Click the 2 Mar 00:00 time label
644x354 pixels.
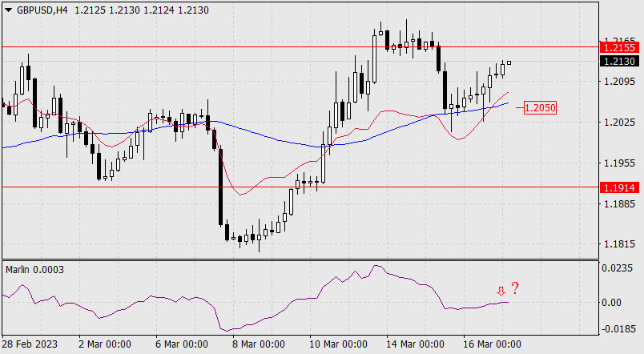[104, 344]
